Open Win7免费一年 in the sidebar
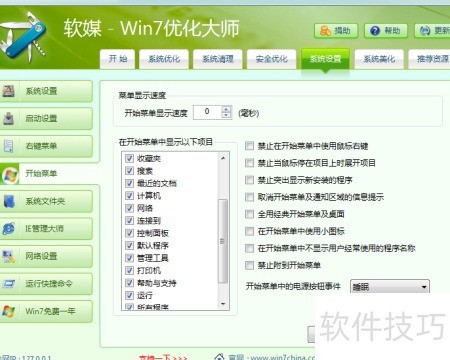 tap(46, 311)
